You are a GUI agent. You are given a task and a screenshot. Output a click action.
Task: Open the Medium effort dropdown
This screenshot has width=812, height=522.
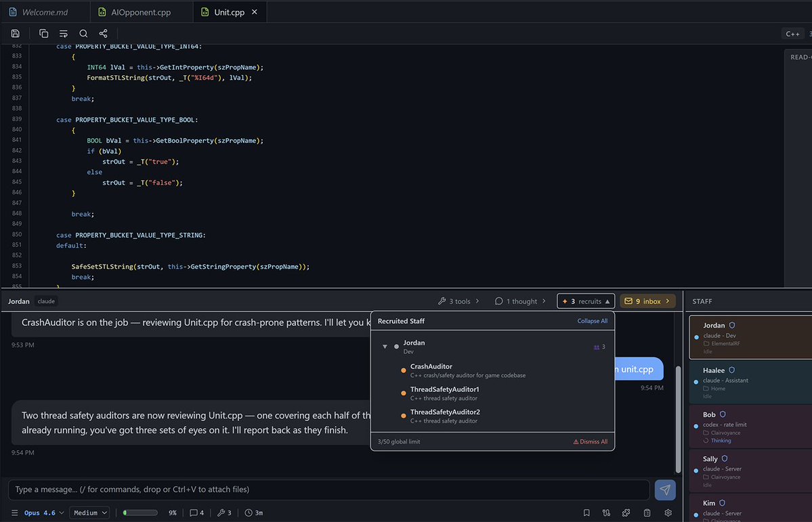tap(89, 513)
